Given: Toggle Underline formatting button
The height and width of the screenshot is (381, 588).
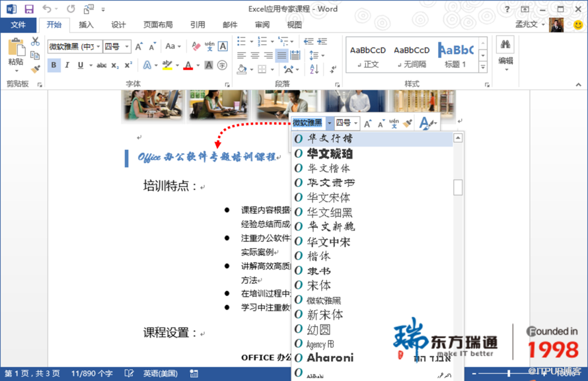Looking at the screenshot, I should click(x=80, y=65).
